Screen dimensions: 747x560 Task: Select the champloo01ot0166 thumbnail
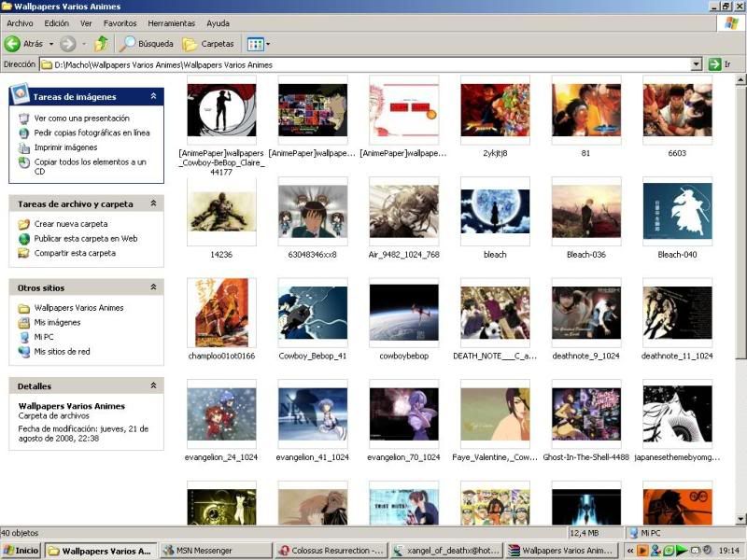click(221, 313)
